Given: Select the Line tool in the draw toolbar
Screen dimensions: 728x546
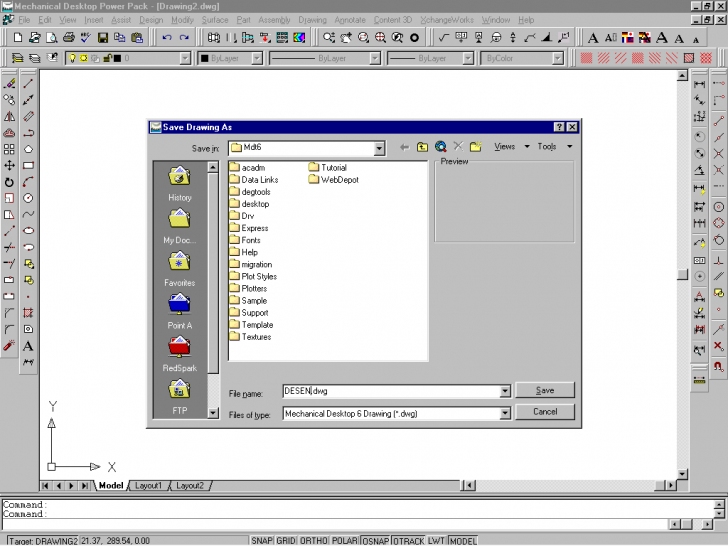Looking at the screenshot, I should 28,84.
